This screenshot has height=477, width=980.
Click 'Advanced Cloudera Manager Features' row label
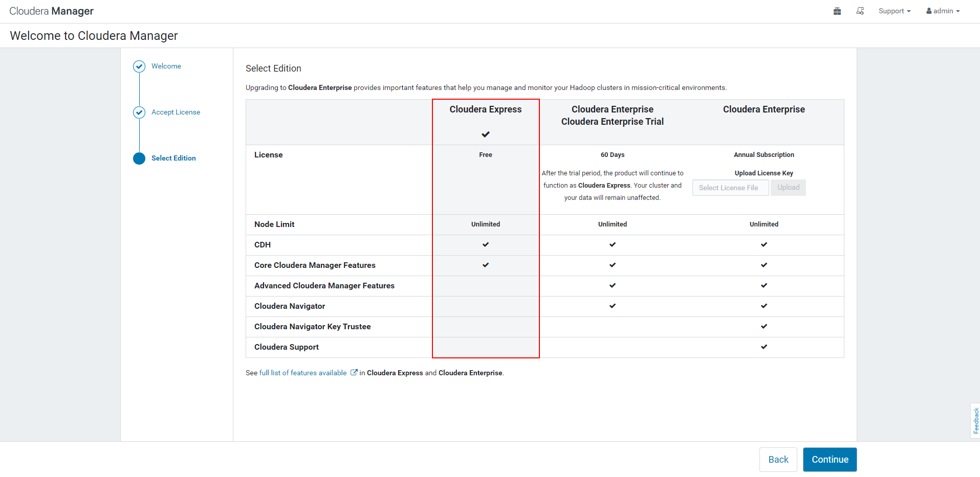pos(324,286)
